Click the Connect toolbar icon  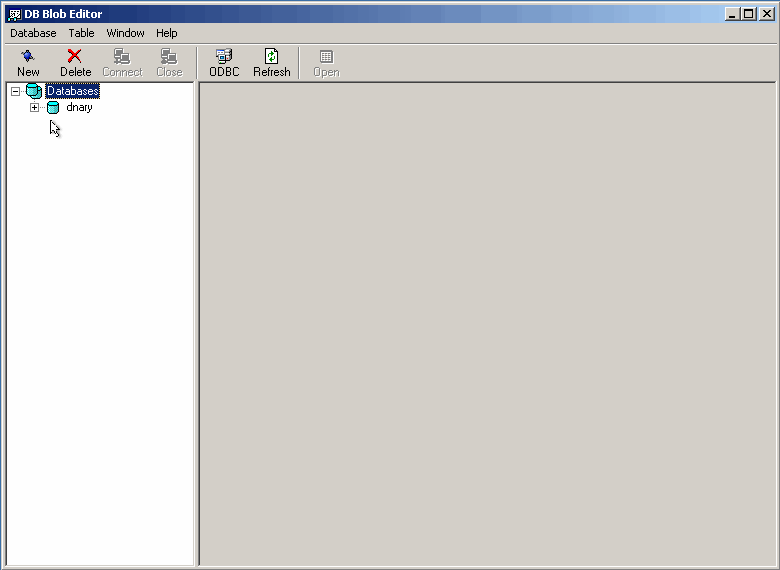click(122, 63)
